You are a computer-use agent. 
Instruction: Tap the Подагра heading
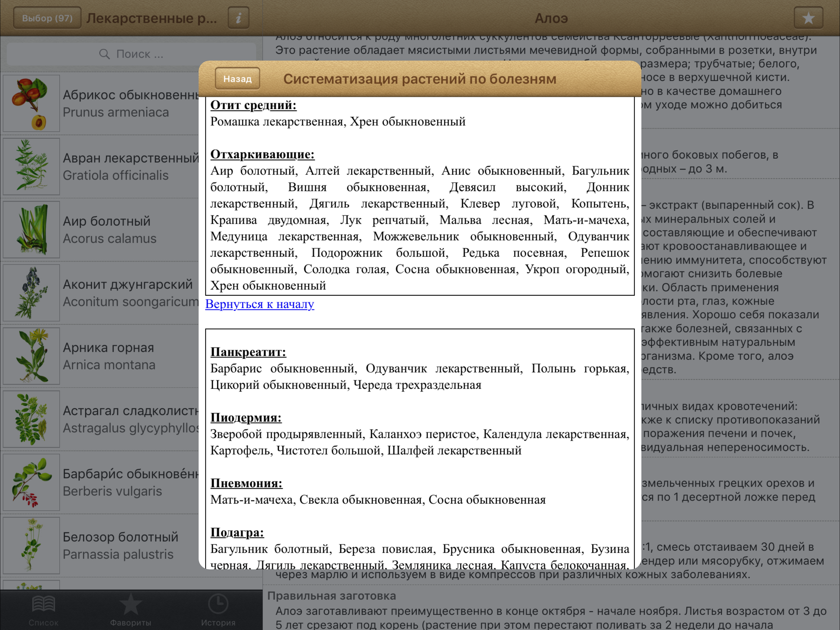click(x=237, y=532)
